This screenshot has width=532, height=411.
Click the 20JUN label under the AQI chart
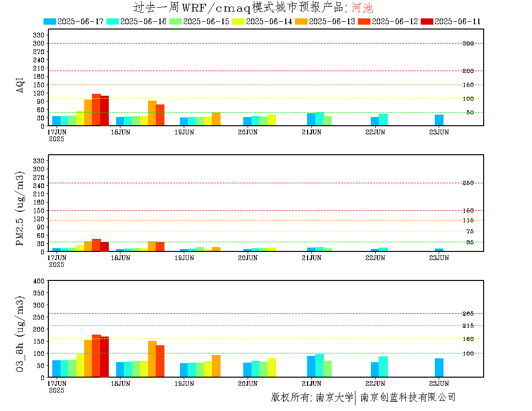[x=248, y=132]
